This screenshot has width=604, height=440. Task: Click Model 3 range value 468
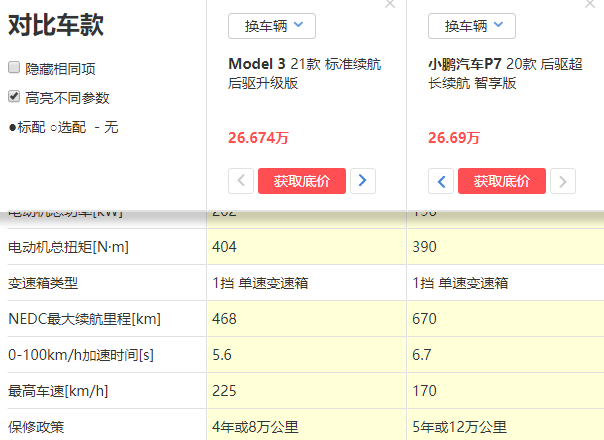224,319
